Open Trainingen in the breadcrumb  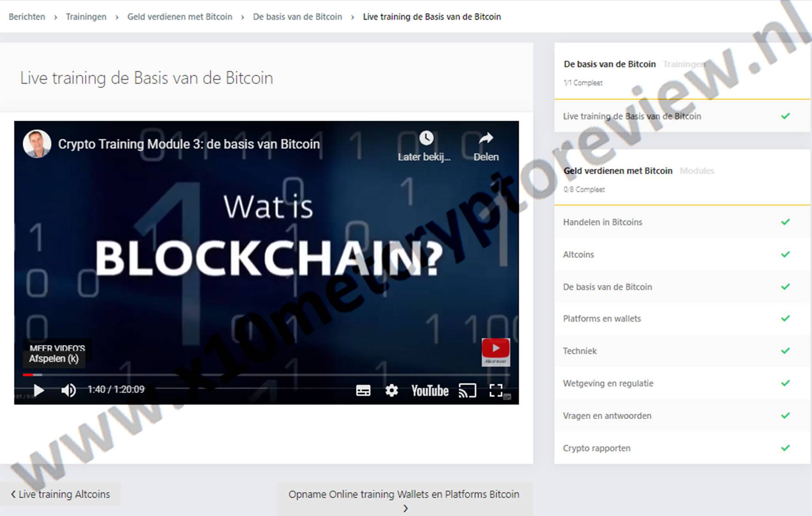[x=86, y=17]
